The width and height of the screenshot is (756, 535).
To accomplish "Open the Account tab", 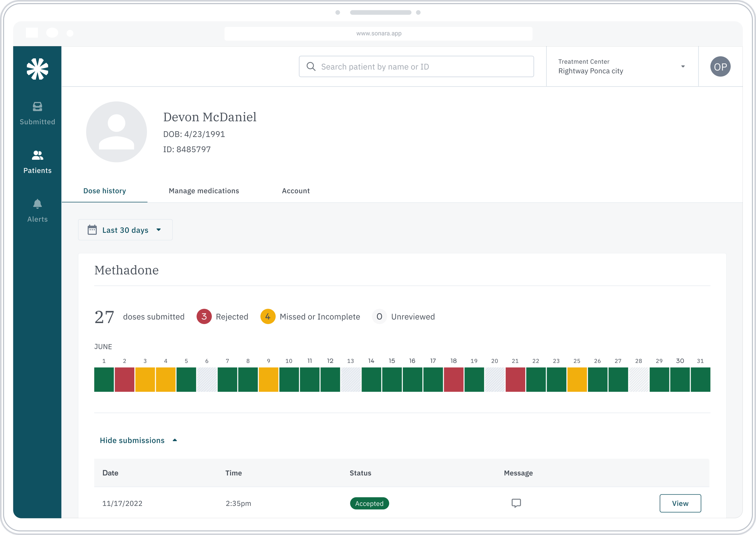I will [x=295, y=191].
